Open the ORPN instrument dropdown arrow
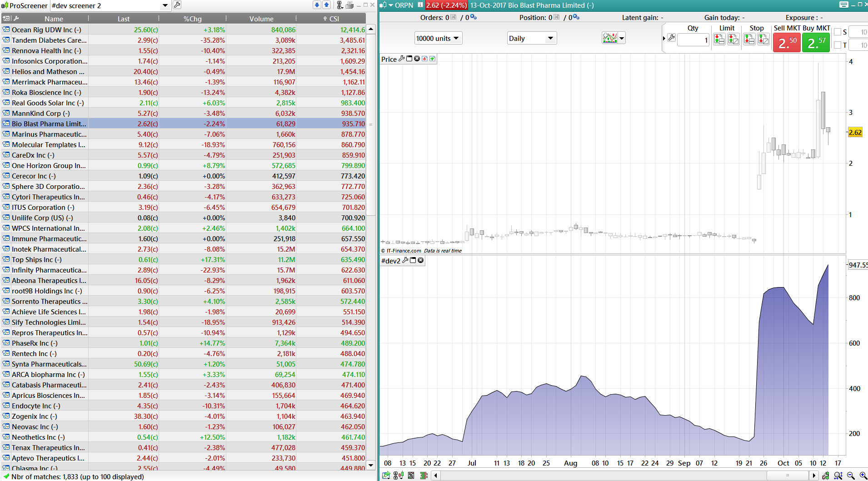This screenshot has height=481, width=868. pyautogui.click(x=391, y=5)
